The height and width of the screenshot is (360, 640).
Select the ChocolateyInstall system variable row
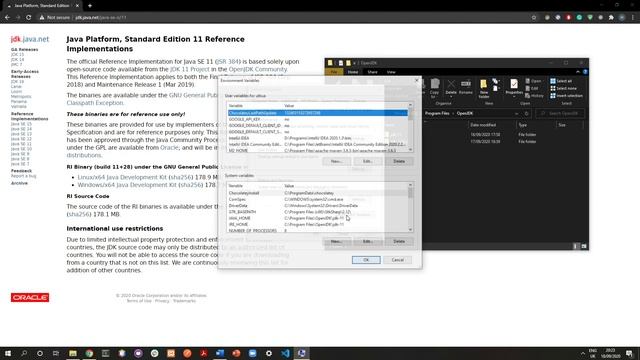(317, 193)
